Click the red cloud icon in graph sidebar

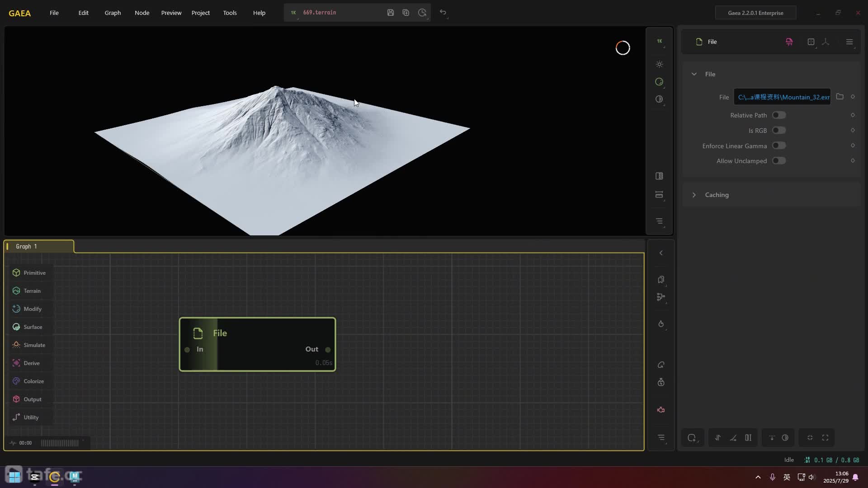click(x=661, y=410)
